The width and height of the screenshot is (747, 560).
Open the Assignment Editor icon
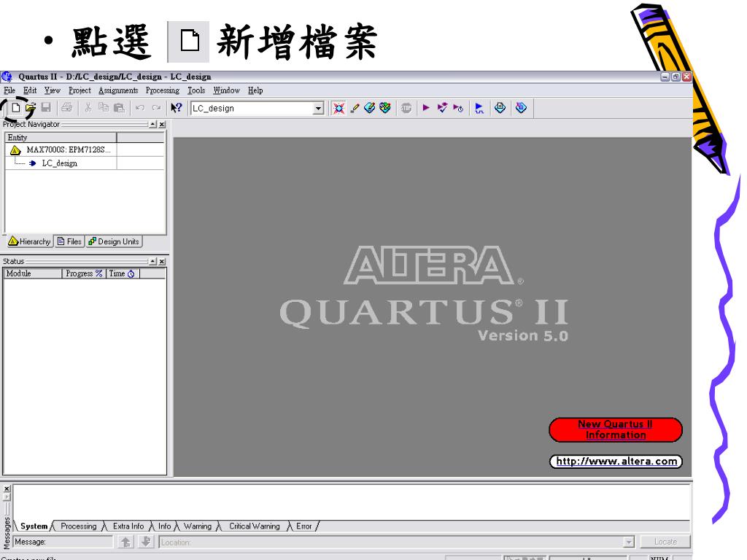[338, 108]
